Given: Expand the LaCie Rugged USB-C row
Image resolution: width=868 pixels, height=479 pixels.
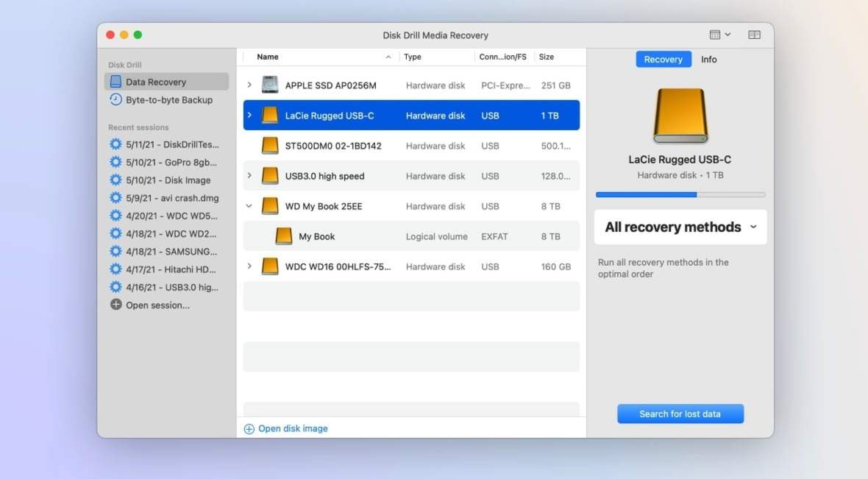Looking at the screenshot, I should tap(249, 116).
